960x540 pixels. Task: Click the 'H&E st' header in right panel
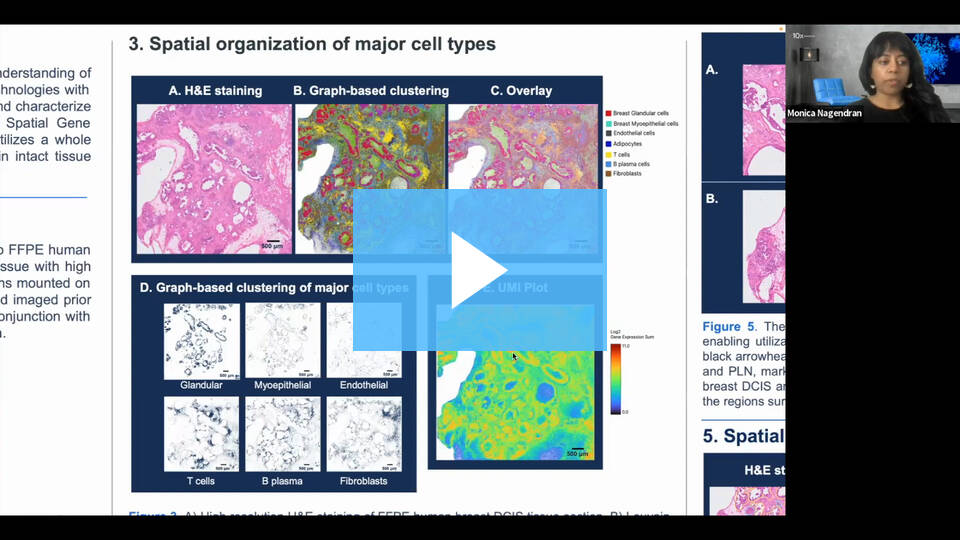click(764, 470)
